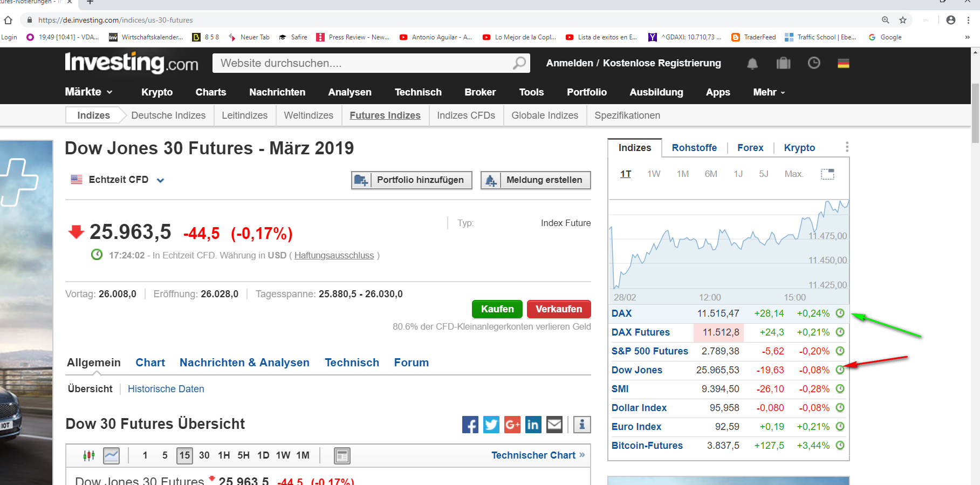The width and height of the screenshot is (980, 485).
Task: Share page on Twitter
Action: [491, 425]
